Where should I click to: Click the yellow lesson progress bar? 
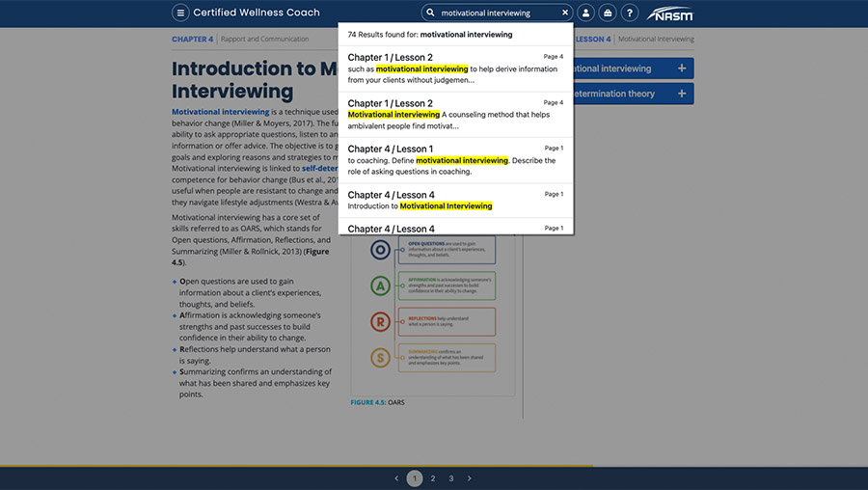[x=296, y=466]
